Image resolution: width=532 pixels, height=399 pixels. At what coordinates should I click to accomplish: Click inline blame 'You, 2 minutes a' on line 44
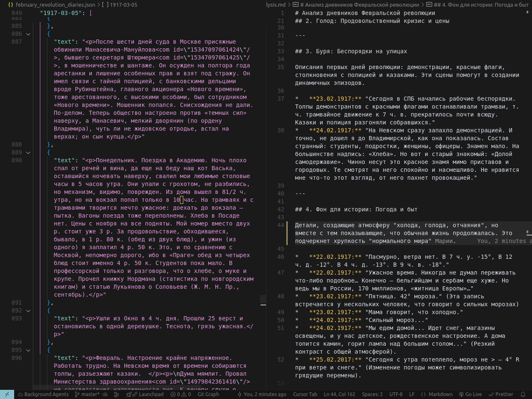pyautogui.click(x=504, y=241)
